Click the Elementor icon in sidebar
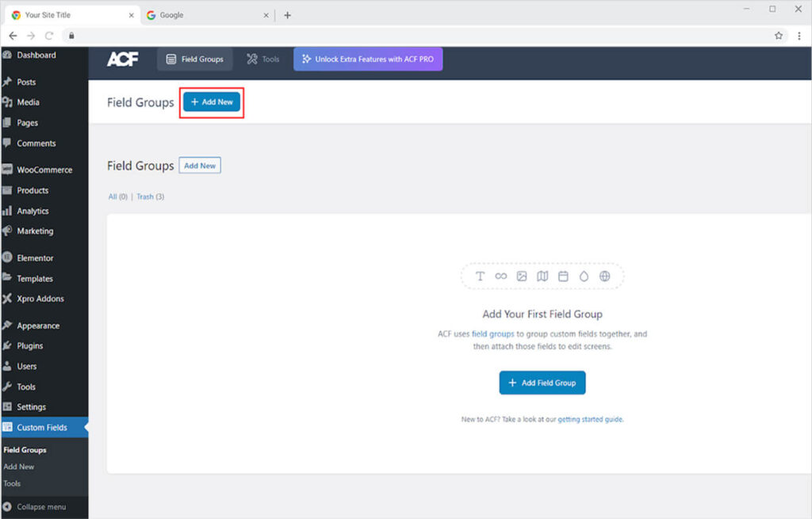Viewport: 812px width, 519px height. pos(7,258)
